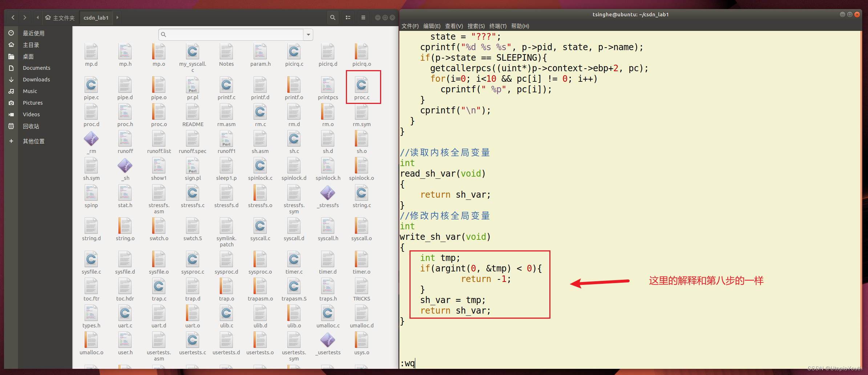Open the file manager hamburger menu
The width and height of the screenshot is (868, 375).
click(363, 17)
